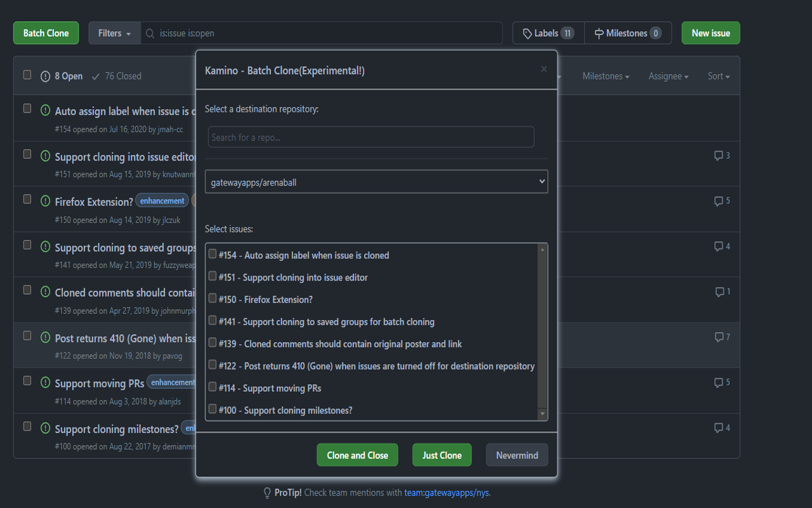Screen dimensions: 812x508
Task: Click the Milestones signpost icon
Action: pos(599,34)
